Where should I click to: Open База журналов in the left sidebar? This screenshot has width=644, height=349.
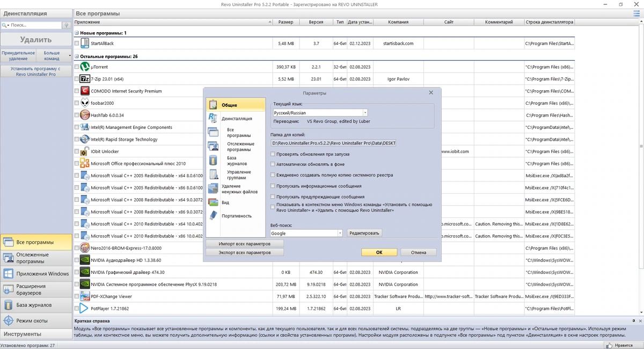[35, 305]
